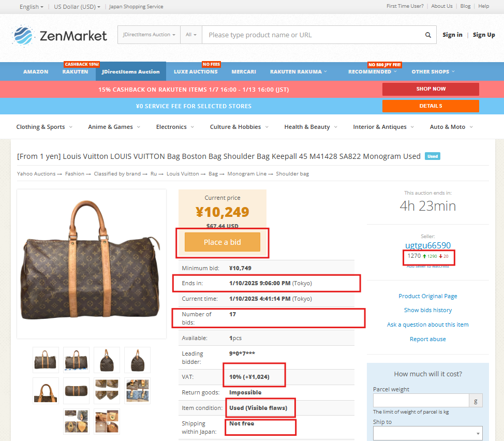Open the JDirectItems Auction search source dropdown
This screenshot has width=504, height=441.
149,35
